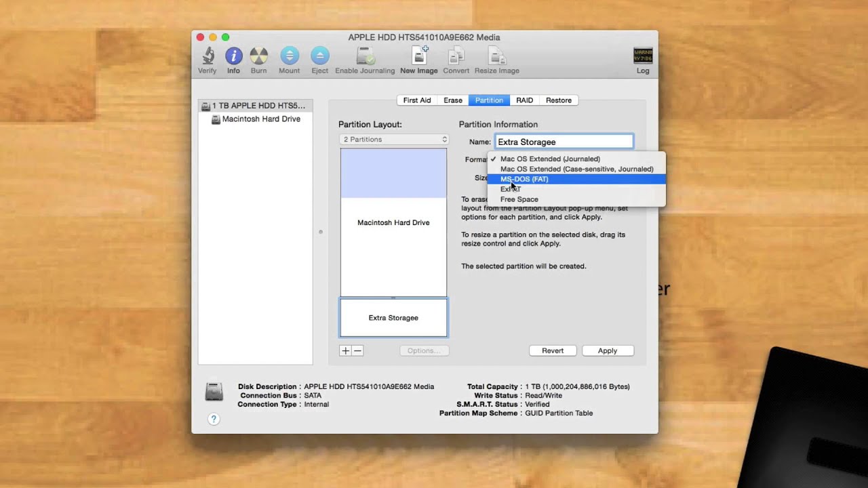Switch to the First Aid tab
The image size is (868, 488).
click(417, 100)
